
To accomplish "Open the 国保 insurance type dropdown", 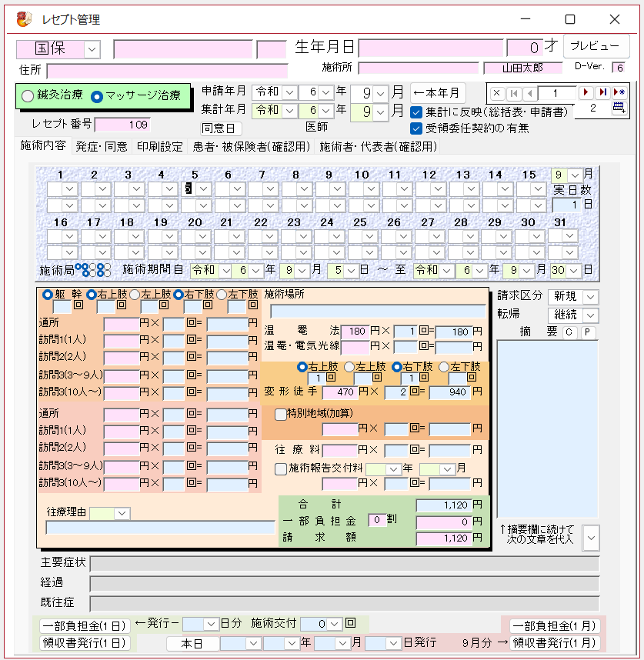I will 92,49.
